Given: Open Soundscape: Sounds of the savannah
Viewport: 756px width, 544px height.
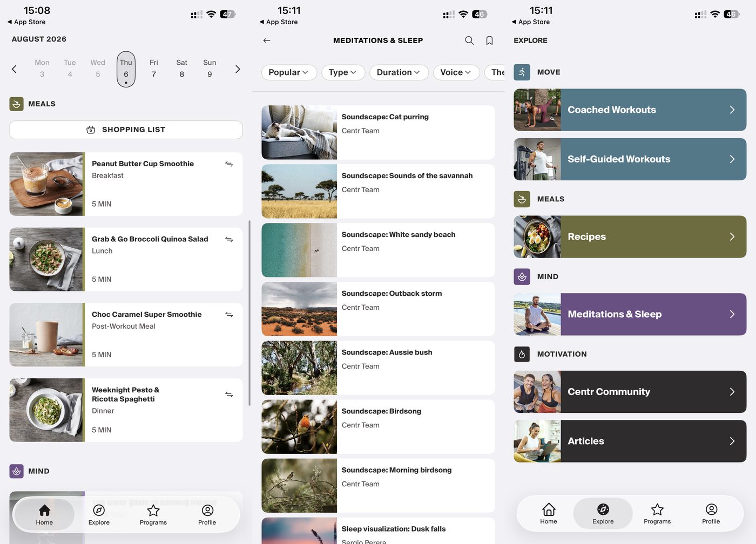Looking at the screenshot, I should (x=378, y=192).
